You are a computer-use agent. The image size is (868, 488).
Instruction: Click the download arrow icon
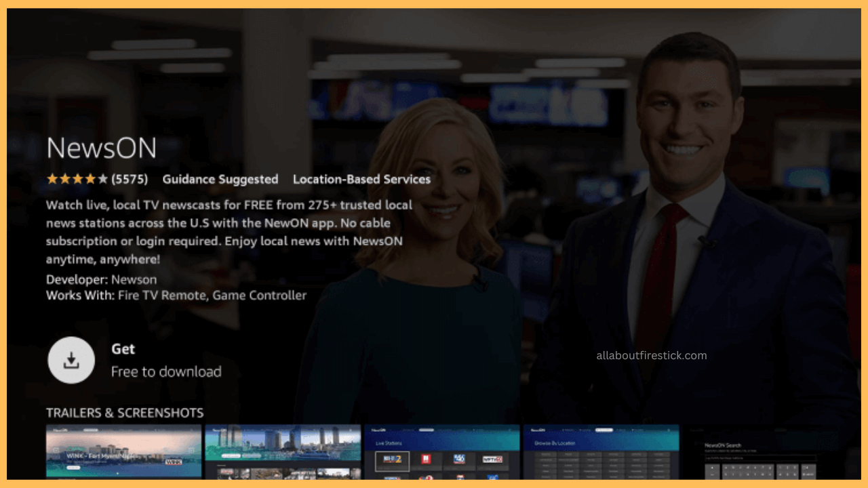71,360
